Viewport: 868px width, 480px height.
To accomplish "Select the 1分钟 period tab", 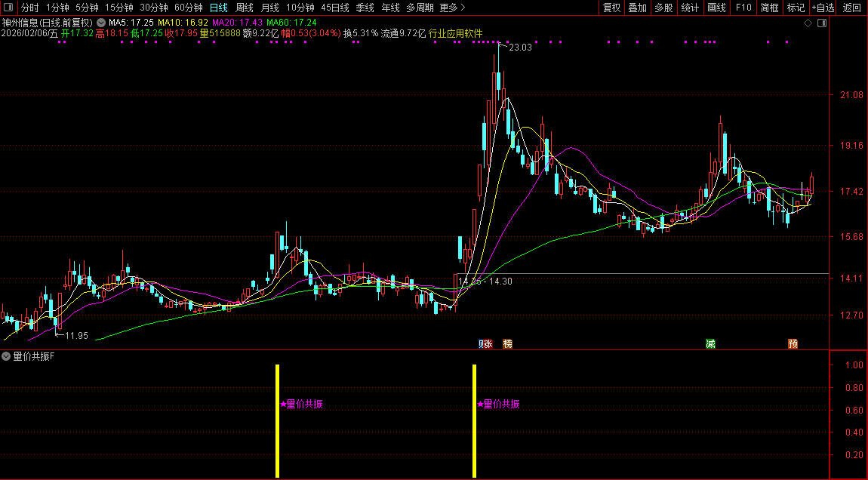I will tap(57, 8).
